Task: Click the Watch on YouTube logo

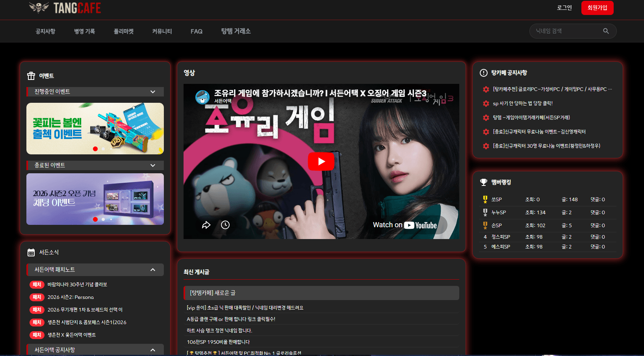Action: pos(420,225)
